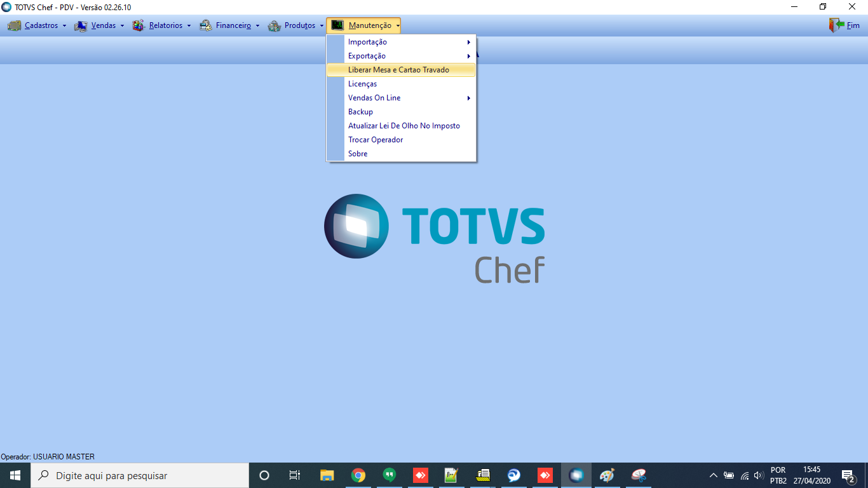Open the Licenças menu entry

[401, 84]
